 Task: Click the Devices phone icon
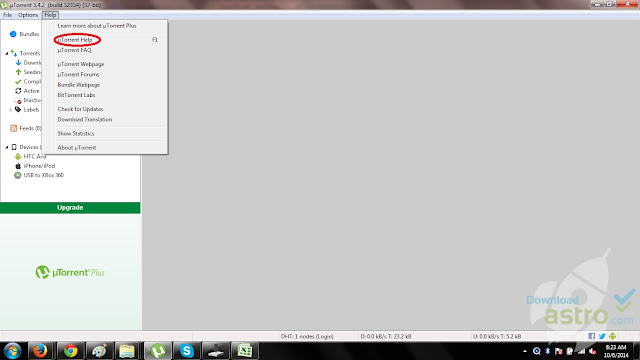coord(14,147)
